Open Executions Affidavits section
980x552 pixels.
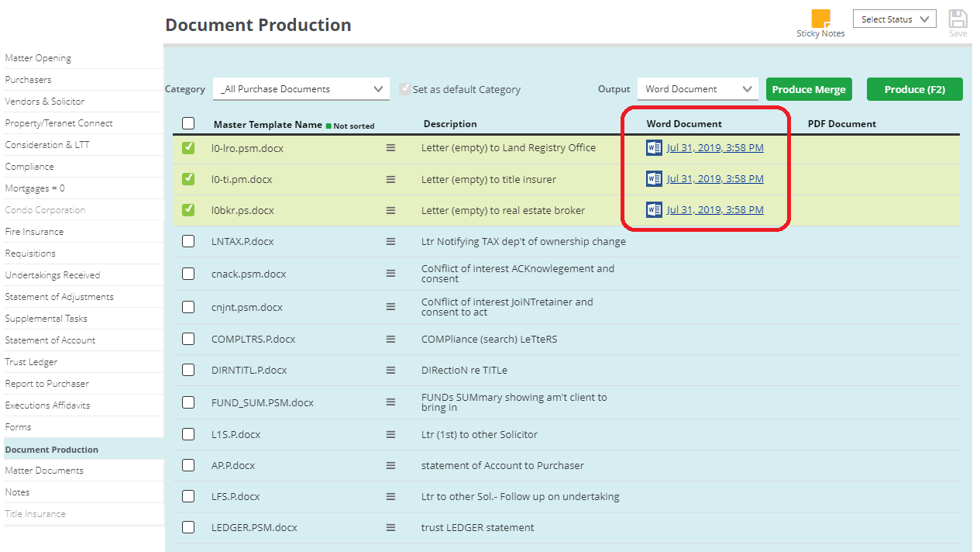(47, 405)
